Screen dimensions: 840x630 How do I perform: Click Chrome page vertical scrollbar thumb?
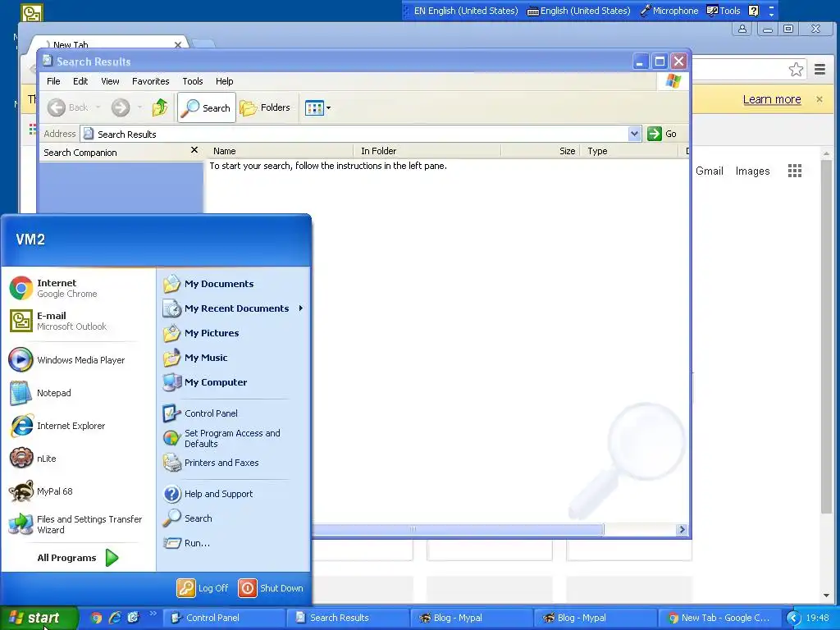point(827,337)
